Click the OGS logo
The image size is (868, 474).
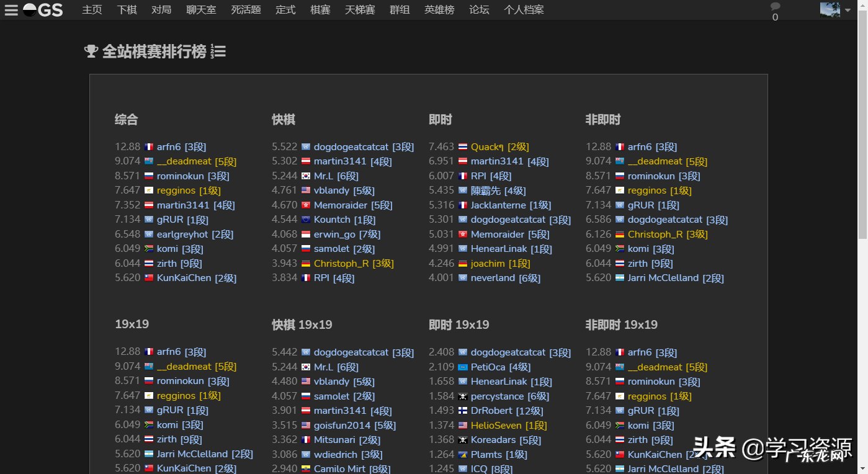43,10
